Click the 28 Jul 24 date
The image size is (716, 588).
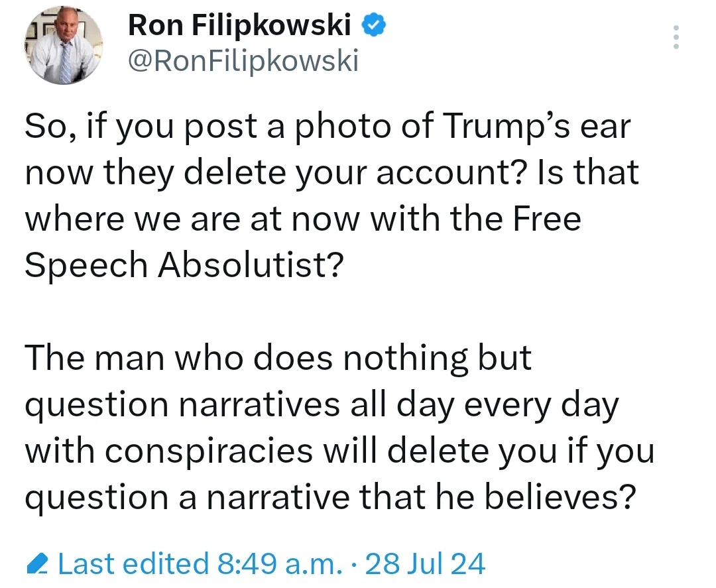(x=425, y=564)
